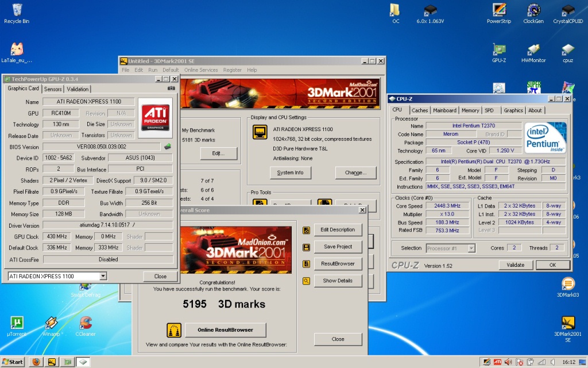This screenshot has width=588, height=368.
Task: Launch uTorrent from the desktop
Action: pos(17,326)
